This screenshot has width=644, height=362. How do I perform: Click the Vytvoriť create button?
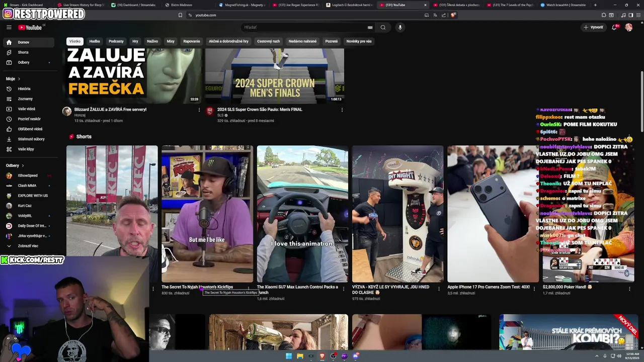tap(594, 27)
